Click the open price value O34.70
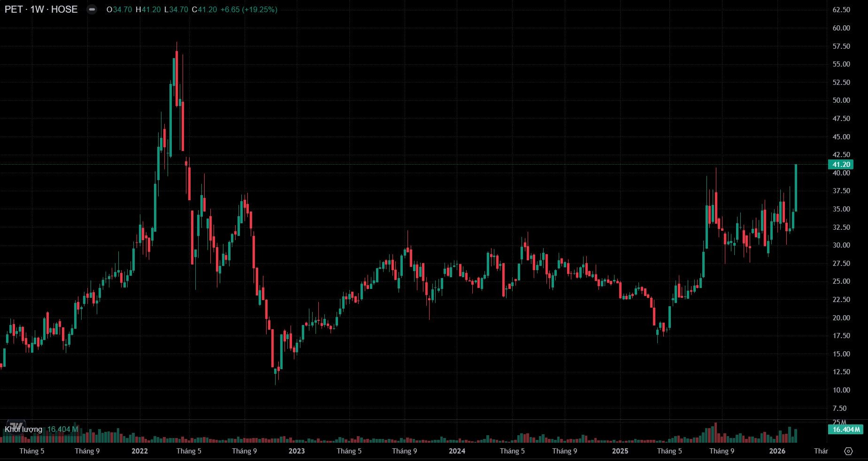Screen dimensions: 868x461 click(x=119, y=10)
